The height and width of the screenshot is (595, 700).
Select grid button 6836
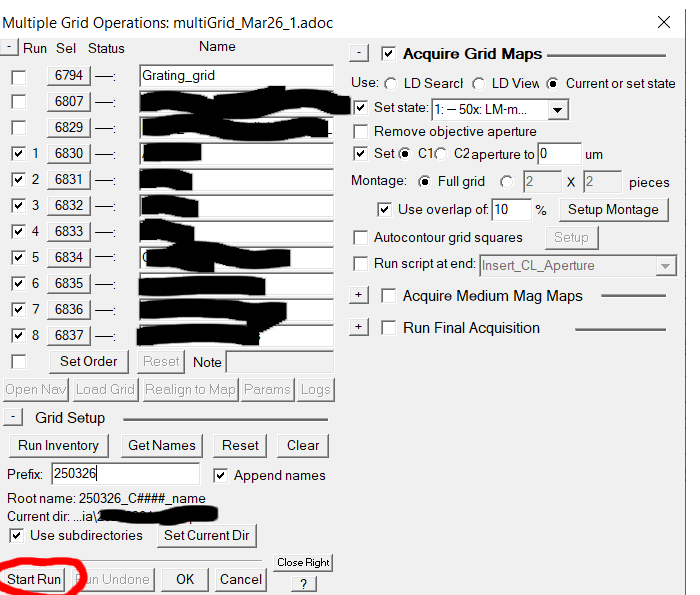[69, 309]
